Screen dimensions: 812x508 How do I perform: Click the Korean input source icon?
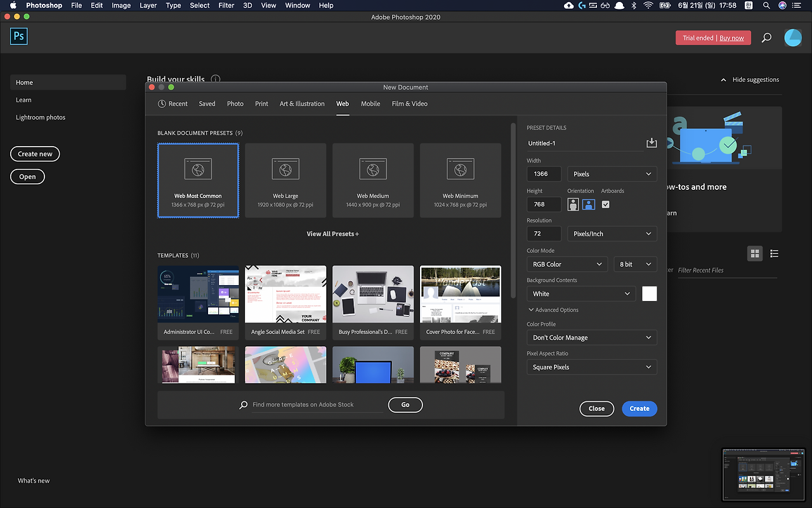pos(749,5)
